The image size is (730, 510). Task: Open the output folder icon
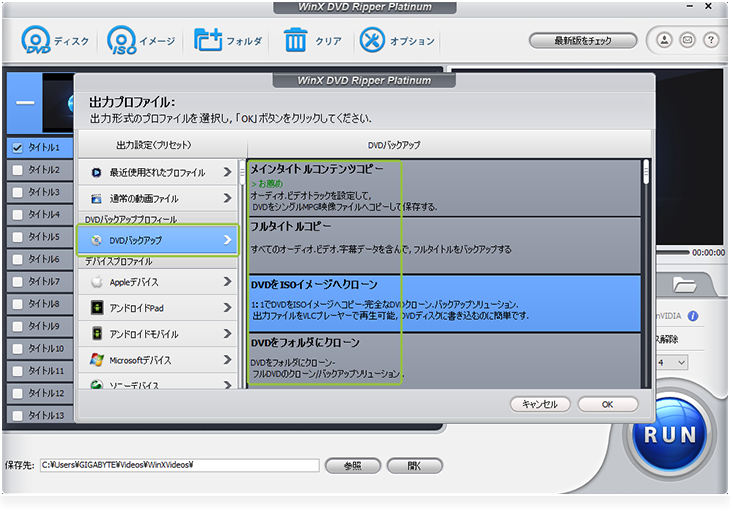click(684, 284)
